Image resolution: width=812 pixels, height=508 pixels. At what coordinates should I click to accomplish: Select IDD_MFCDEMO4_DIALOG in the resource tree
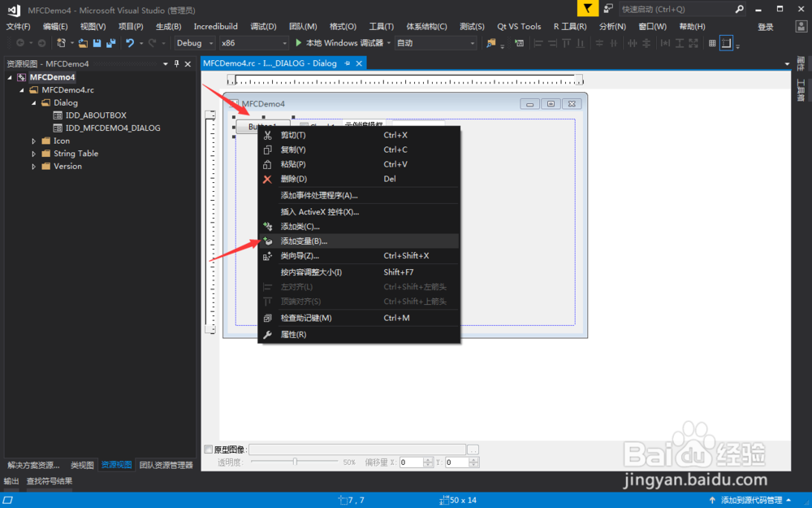pos(113,128)
